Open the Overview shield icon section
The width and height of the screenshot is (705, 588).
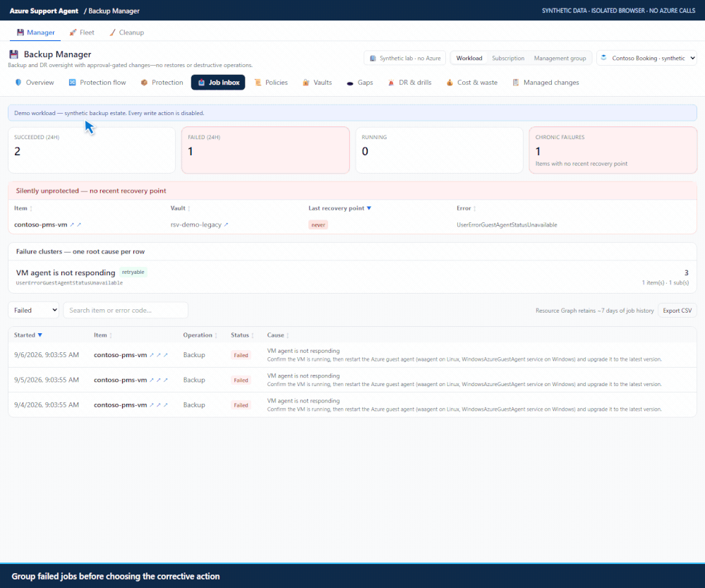pos(35,83)
